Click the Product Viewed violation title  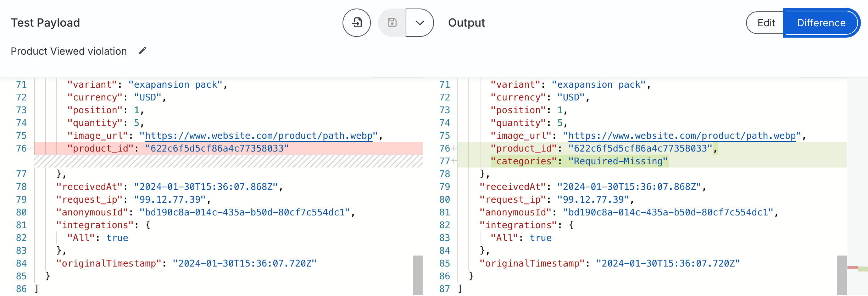click(69, 51)
